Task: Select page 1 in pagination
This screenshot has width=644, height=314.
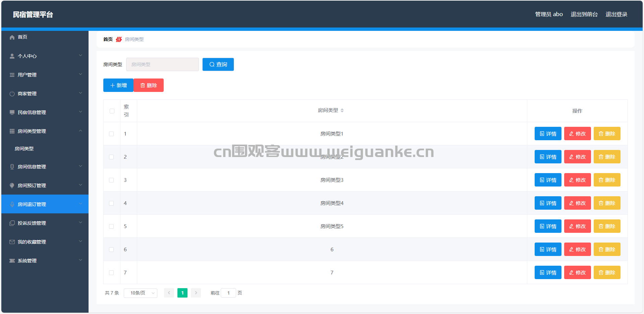Action: pos(182,293)
